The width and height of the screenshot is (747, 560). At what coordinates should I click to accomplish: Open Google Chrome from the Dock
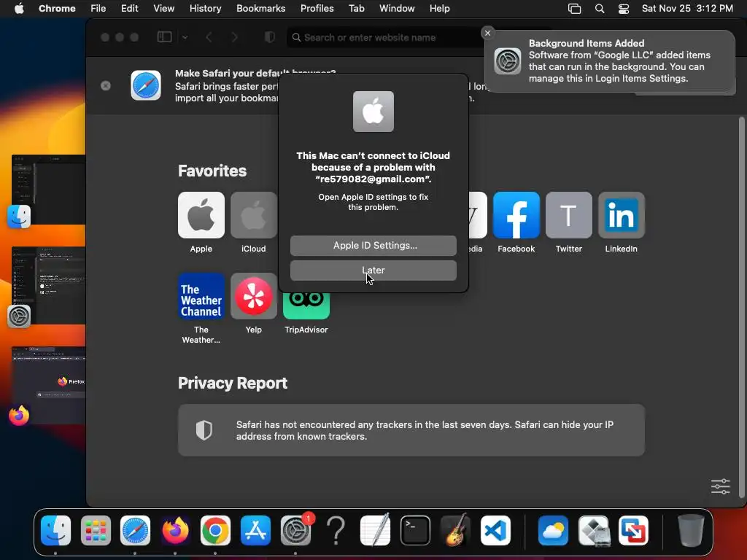(215, 530)
